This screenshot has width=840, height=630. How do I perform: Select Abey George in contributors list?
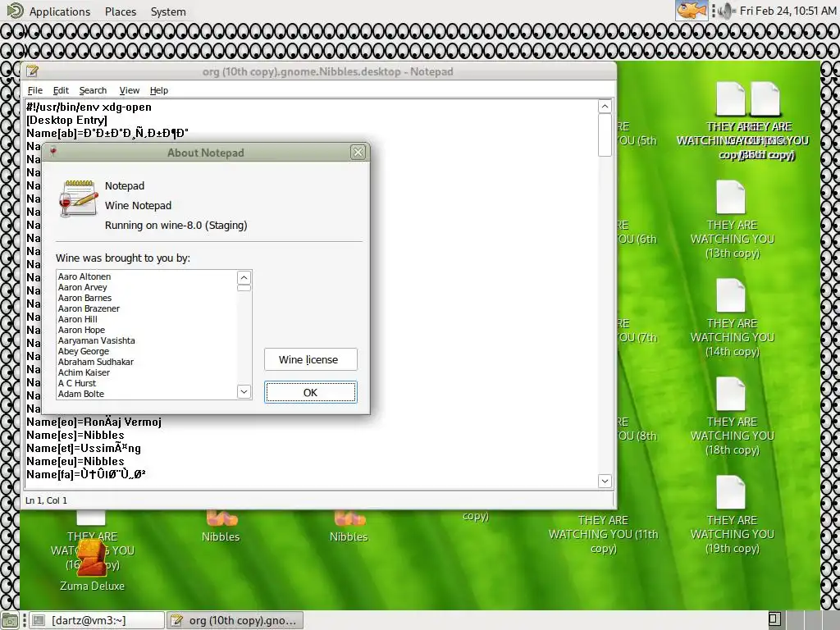coord(84,351)
